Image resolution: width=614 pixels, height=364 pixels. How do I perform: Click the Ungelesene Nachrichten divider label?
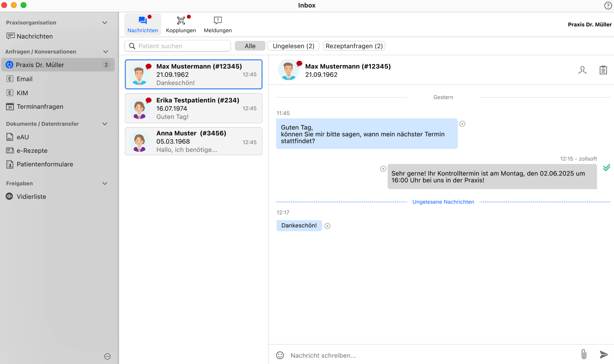(x=443, y=202)
